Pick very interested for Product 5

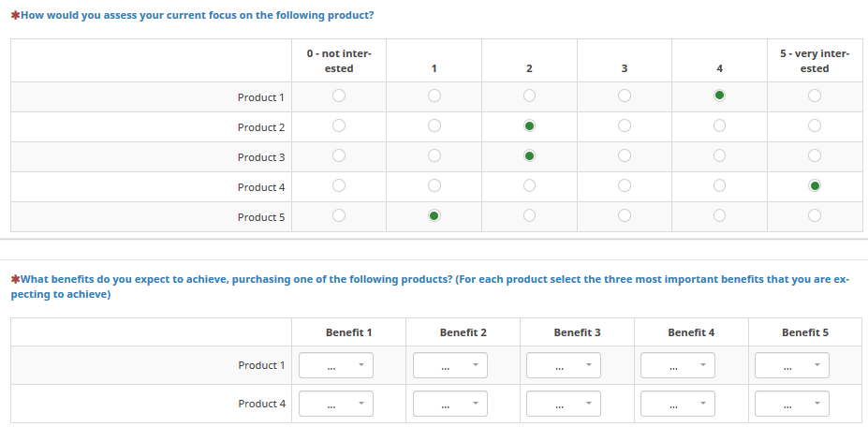click(815, 215)
